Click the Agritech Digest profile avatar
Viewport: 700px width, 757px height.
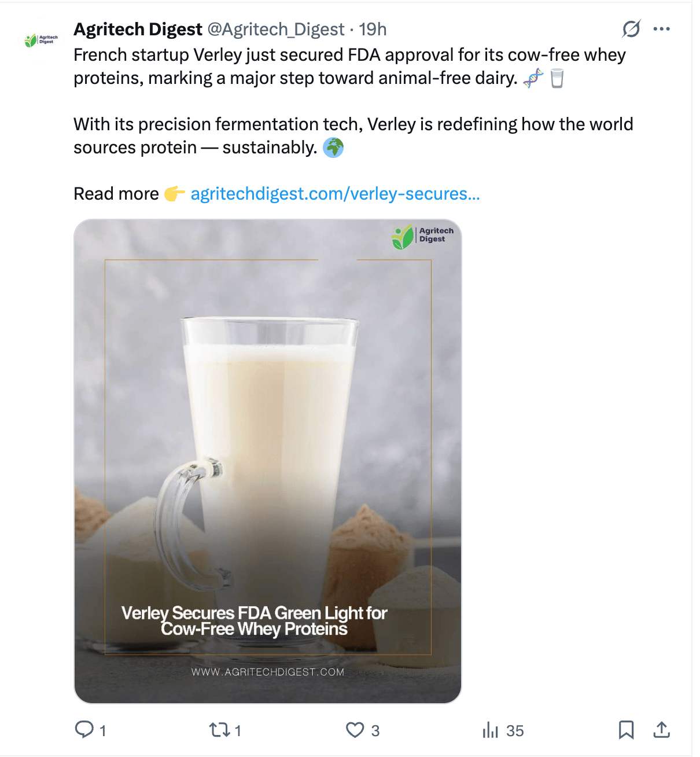tap(40, 41)
